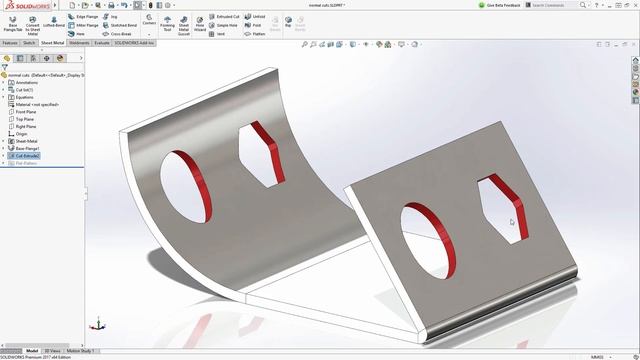Switch to the Weldments tab
The width and height of the screenshot is (640, 360).
79,43
